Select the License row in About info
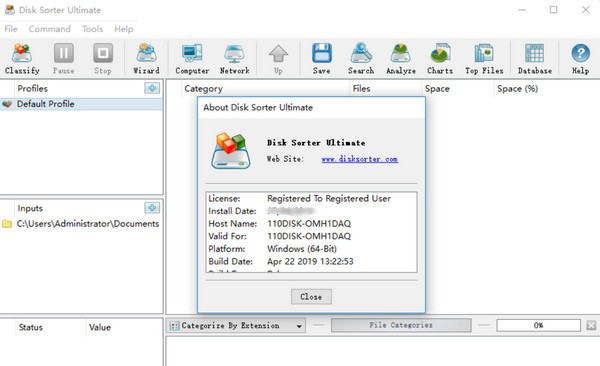This screenshot has width=600, height=366. click(311, 198)
